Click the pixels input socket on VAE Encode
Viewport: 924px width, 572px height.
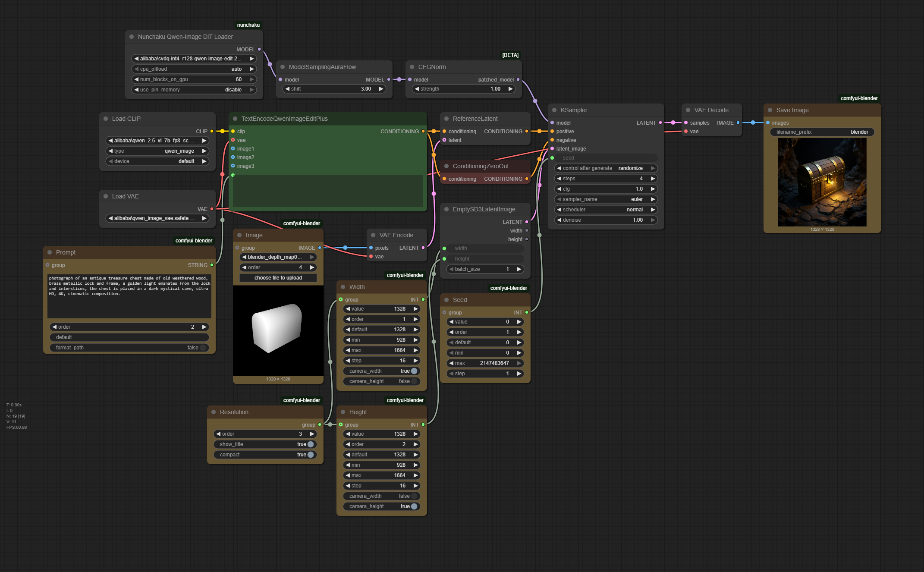click(371, 248)
